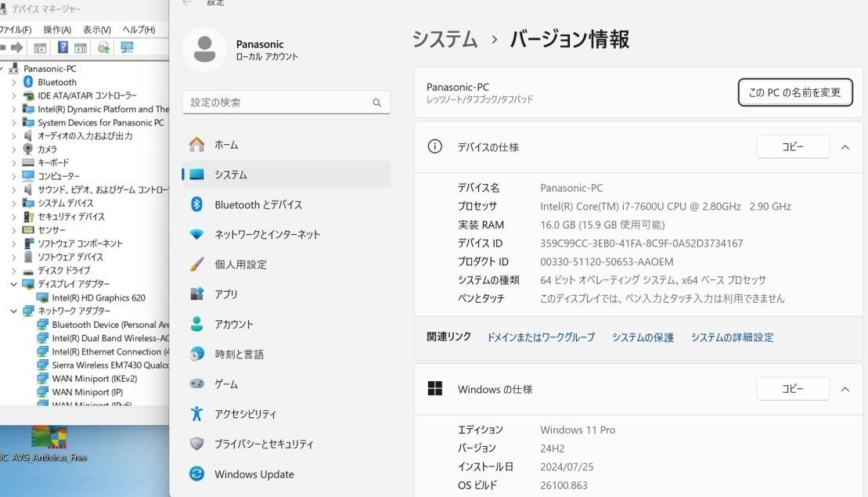Open the 操作(A) menu

pos(57,30)
